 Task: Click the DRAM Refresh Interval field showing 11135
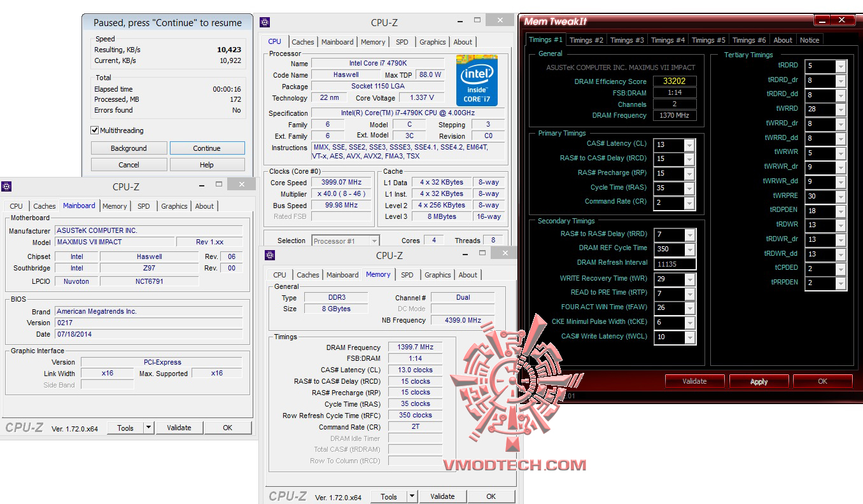click(x=674, y=264)
